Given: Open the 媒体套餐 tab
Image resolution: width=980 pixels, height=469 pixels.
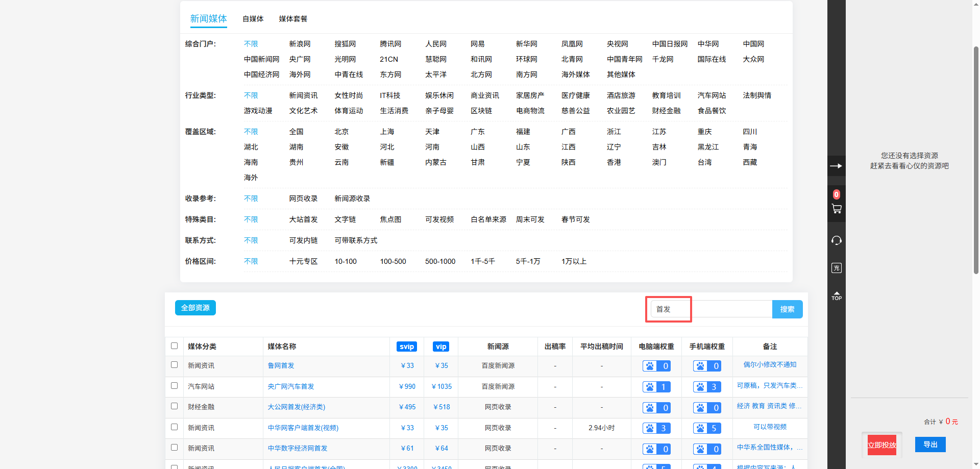Looking at the screenshot, I should point(293,19).
